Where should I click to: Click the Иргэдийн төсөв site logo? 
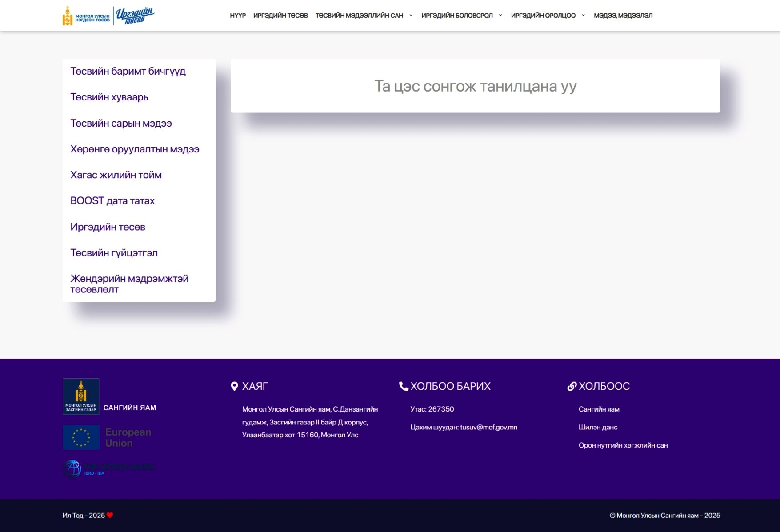[x=108, y=16]
